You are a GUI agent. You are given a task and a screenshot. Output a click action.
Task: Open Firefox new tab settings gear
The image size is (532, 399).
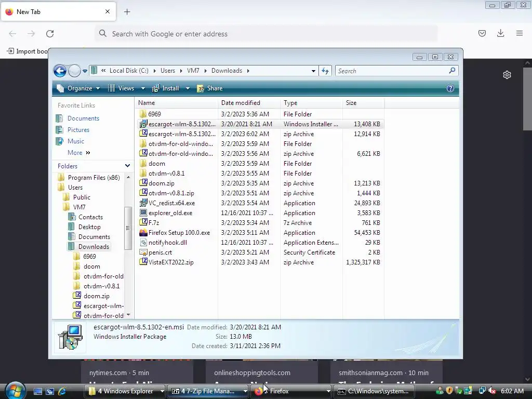point(507,75)
